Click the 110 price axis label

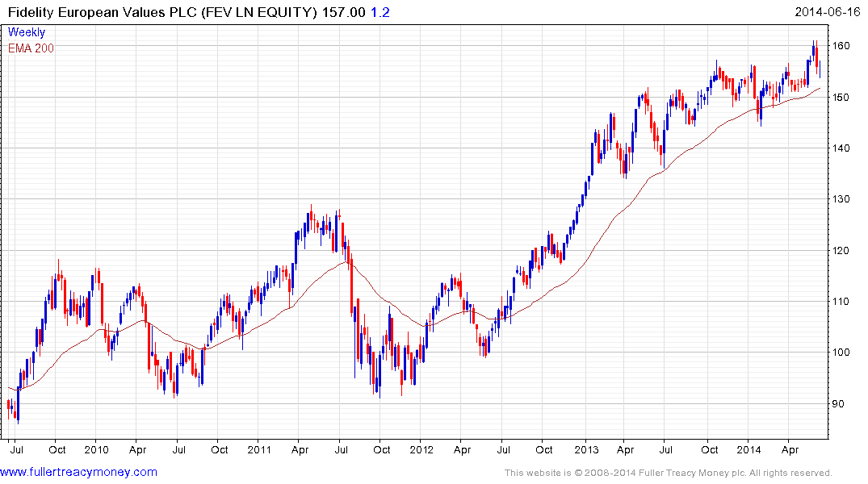841,302
